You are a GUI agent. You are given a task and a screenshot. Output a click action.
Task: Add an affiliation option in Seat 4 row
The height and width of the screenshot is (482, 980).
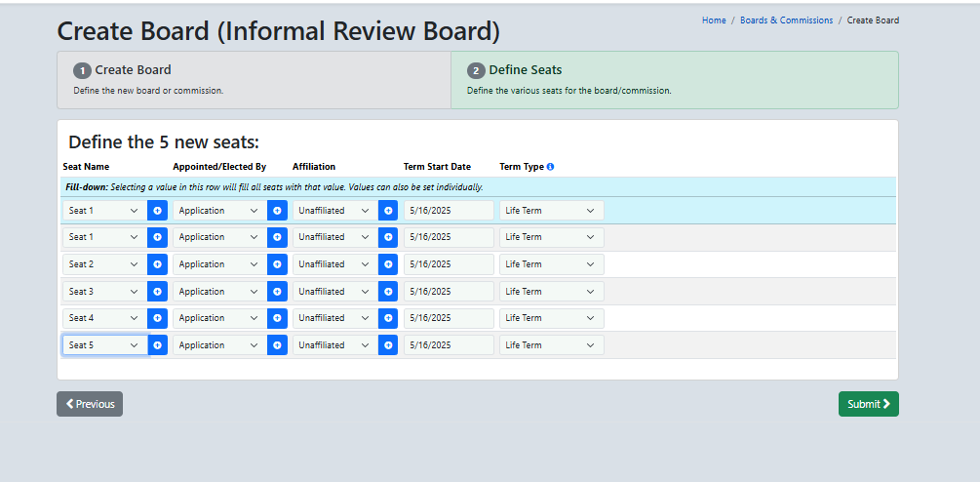pyautogui.click(x=388, y=318)
